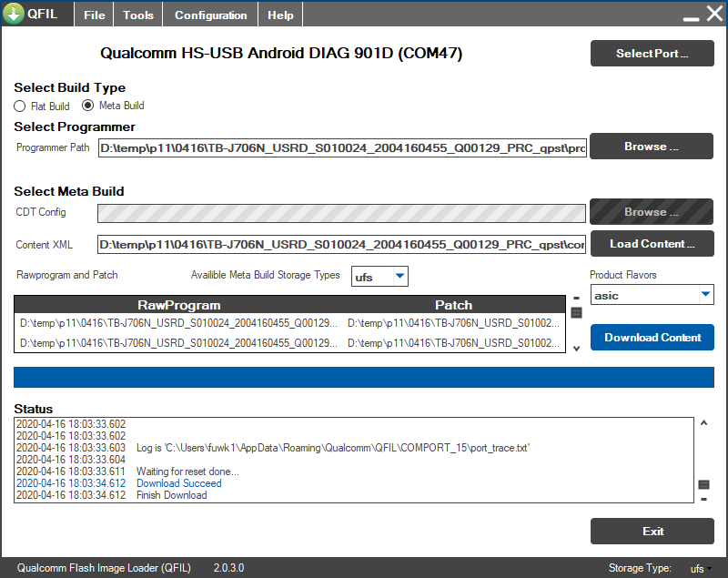Click into the Content XML path field
Viewport: 728px width, 578px height.
point(341,245)
